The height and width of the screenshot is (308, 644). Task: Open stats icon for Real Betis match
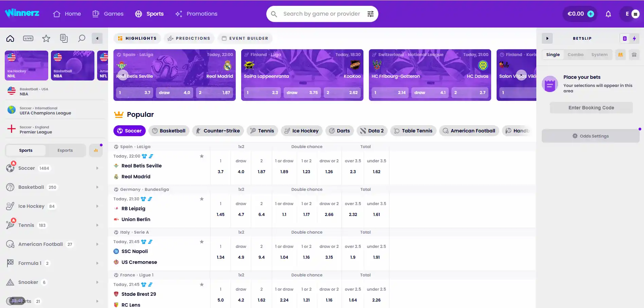[151, 156]
